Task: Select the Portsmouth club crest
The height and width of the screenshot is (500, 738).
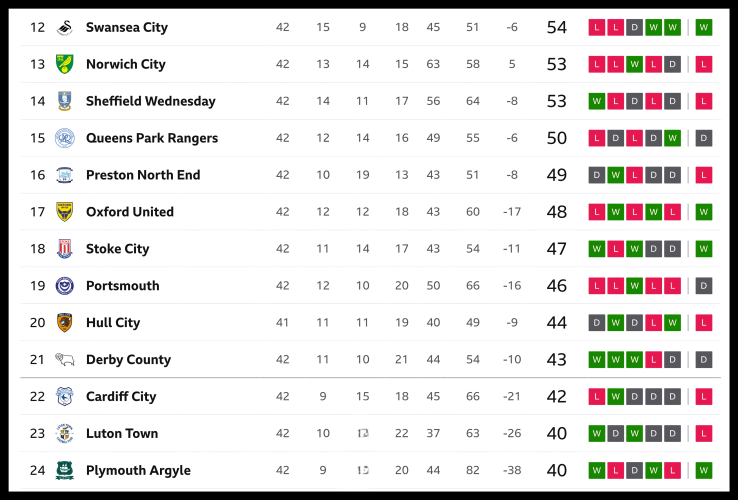Action: 65,286
